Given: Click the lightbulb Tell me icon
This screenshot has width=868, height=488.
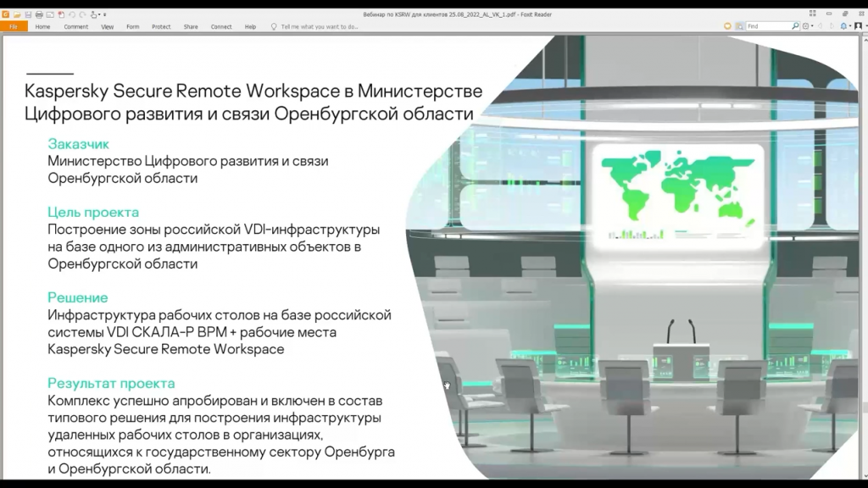Looking at the screenshot, I should 274,26.
